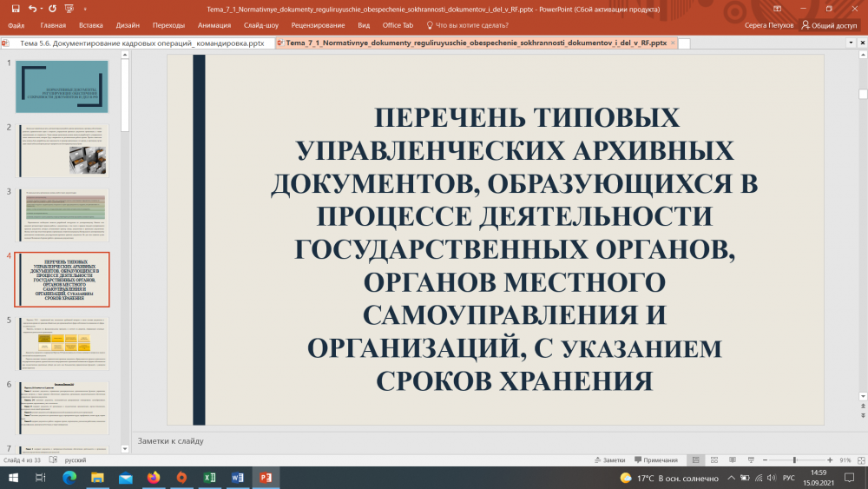Click the Общий доступ share button
This screenshot has width=868, height=489.
(x=829, y=25)
